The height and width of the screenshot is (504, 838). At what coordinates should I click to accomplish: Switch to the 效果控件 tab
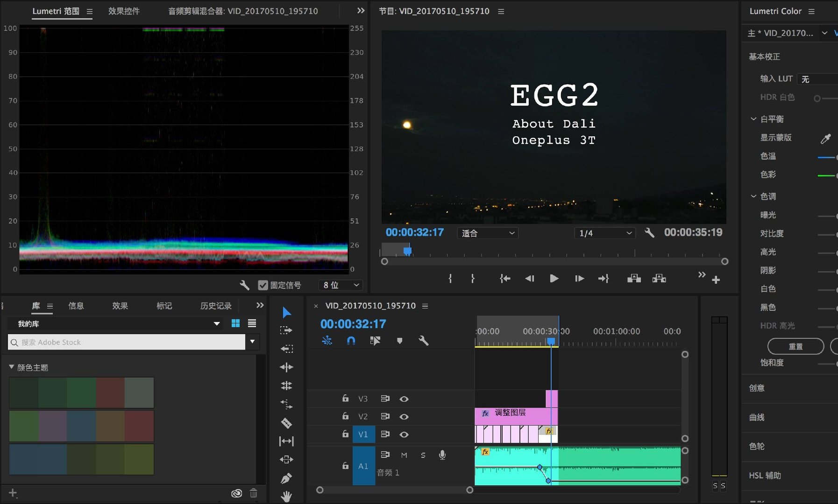124,11
